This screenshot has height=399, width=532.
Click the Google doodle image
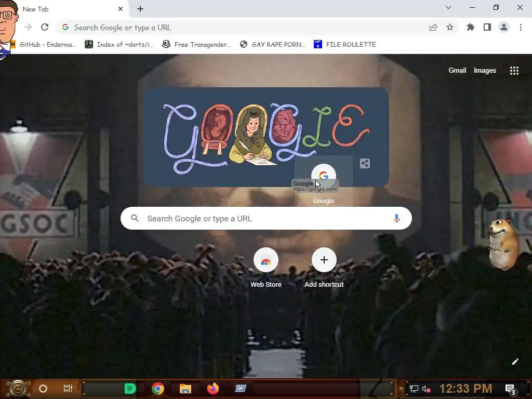[266, 137]
